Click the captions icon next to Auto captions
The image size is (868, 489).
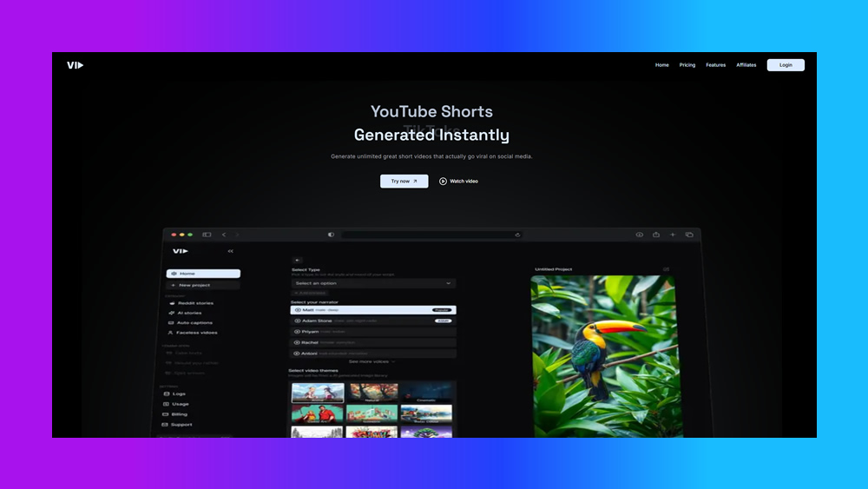[x=170, y=323]
